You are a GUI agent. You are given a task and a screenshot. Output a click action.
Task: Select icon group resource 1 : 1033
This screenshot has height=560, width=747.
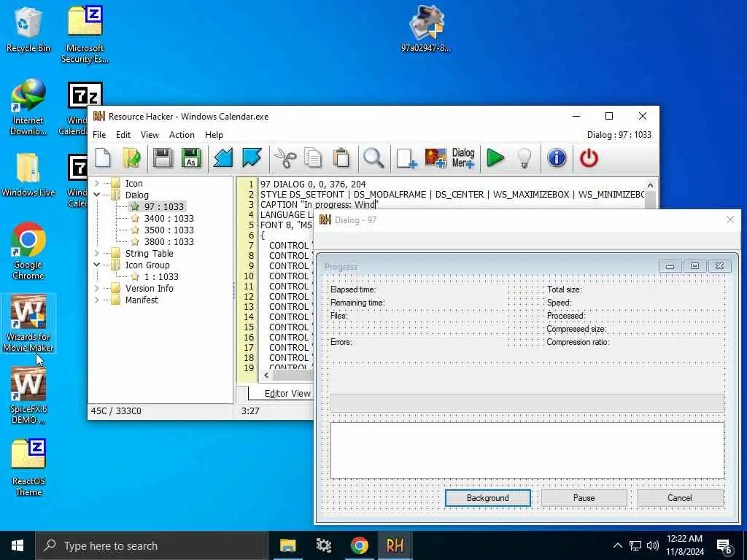pyautogui.click(x=161, y=276)
